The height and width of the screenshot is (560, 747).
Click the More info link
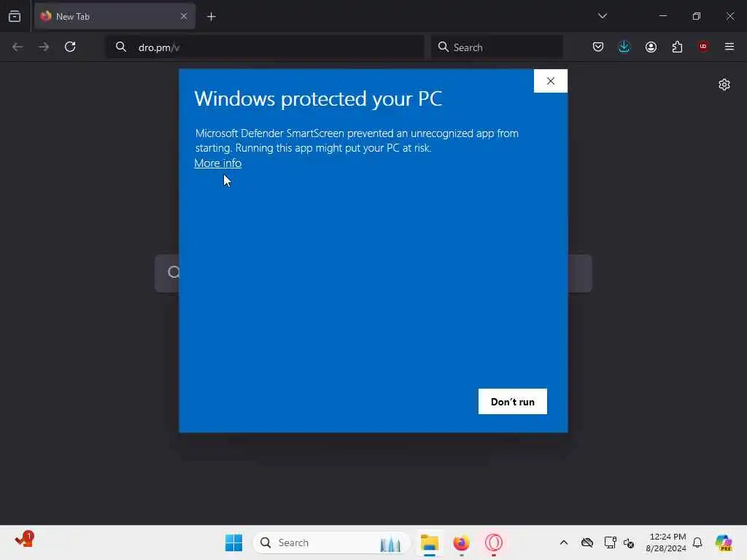coord(217,163)
